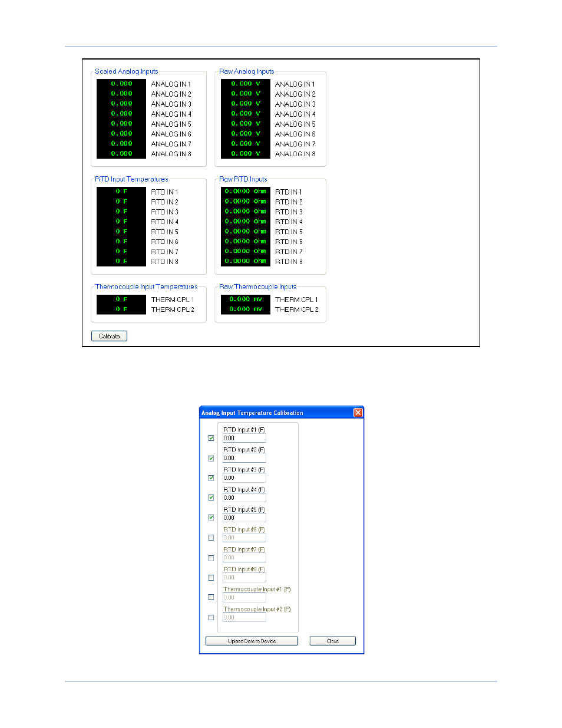
Task: Uncheck the RTD Input #2 checkbox
Action: [211, 458]
